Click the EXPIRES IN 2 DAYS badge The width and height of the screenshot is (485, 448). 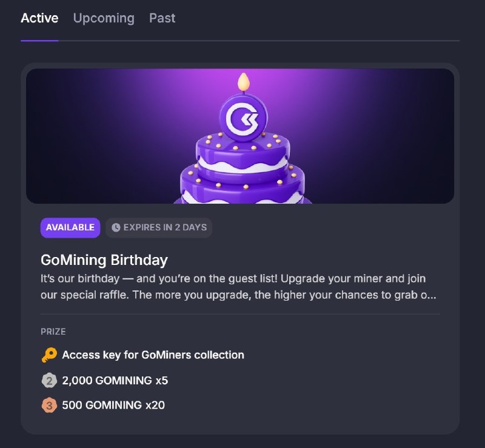tap(159, 228)
